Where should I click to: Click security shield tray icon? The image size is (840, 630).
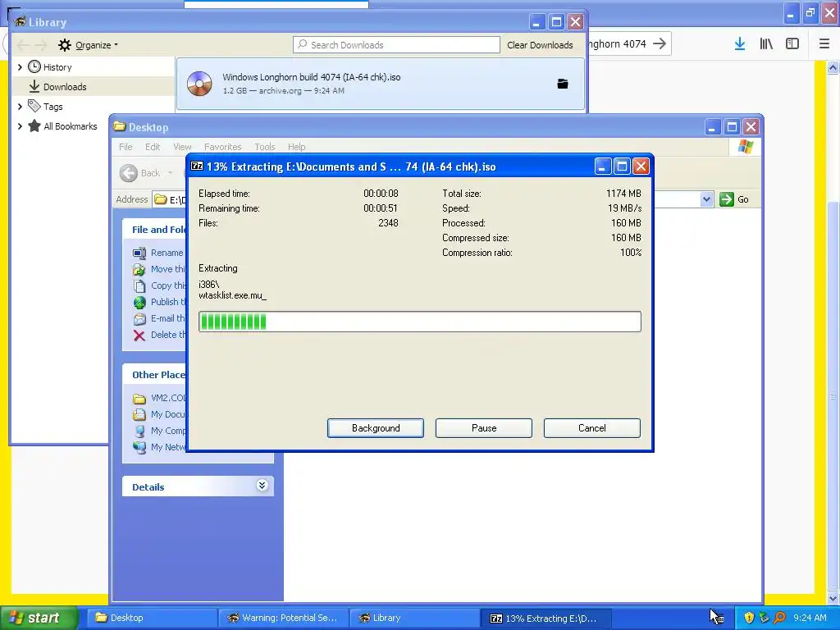[x=749, y=618]
